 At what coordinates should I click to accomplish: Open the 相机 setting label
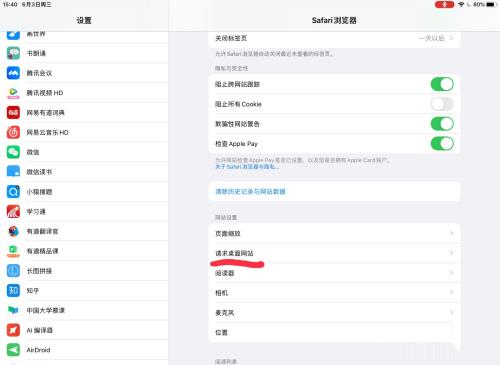[221, 293]
